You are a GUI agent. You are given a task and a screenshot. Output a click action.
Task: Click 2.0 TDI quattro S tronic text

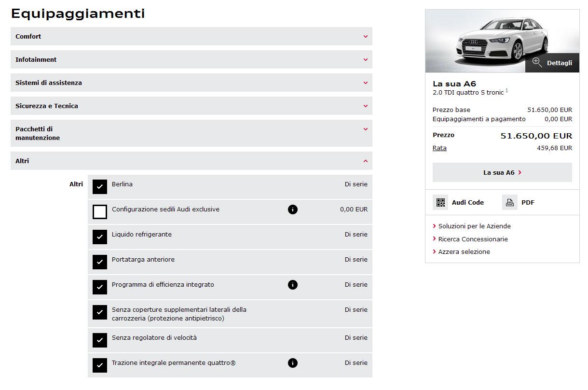(468, 93)
